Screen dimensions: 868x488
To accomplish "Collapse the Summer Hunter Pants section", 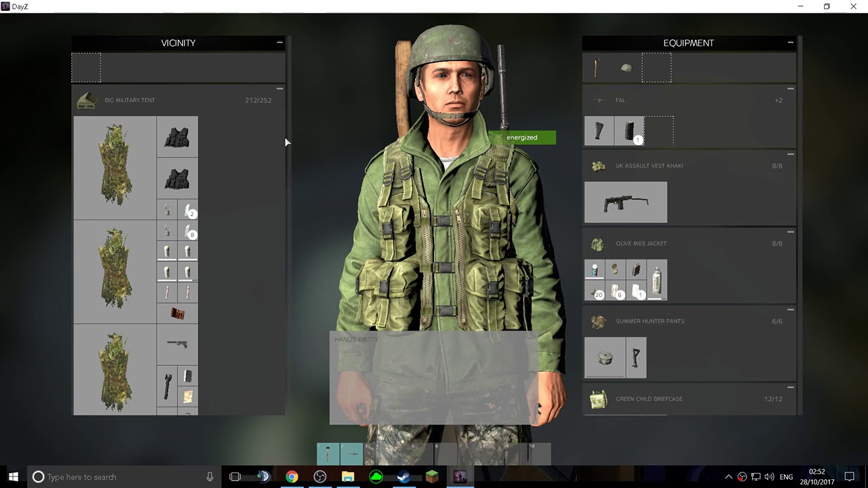I will (790, 310).
